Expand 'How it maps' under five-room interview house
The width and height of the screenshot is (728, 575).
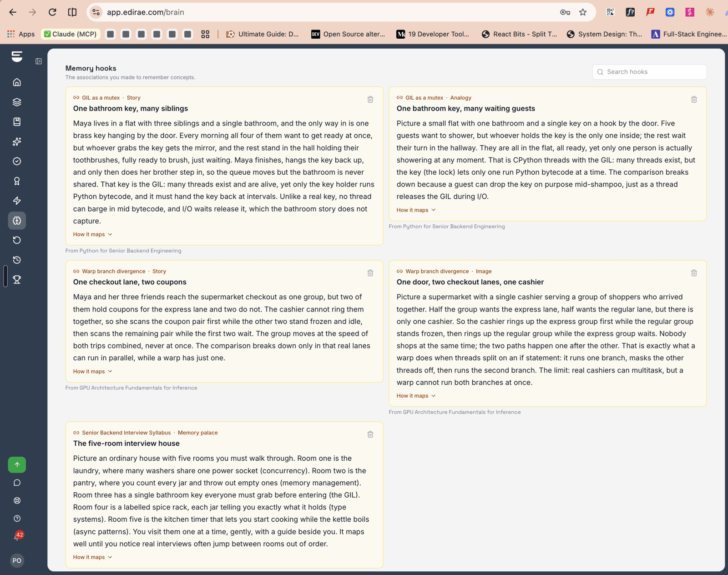point(93,557)
